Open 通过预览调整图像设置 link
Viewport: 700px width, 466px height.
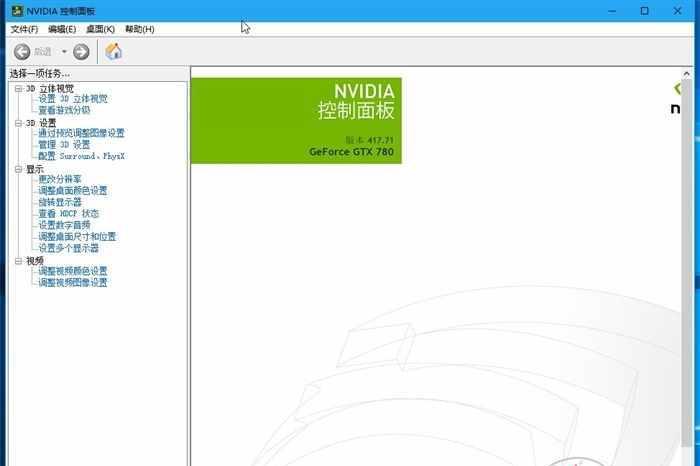pyautogui.click(x=81, y=133)
